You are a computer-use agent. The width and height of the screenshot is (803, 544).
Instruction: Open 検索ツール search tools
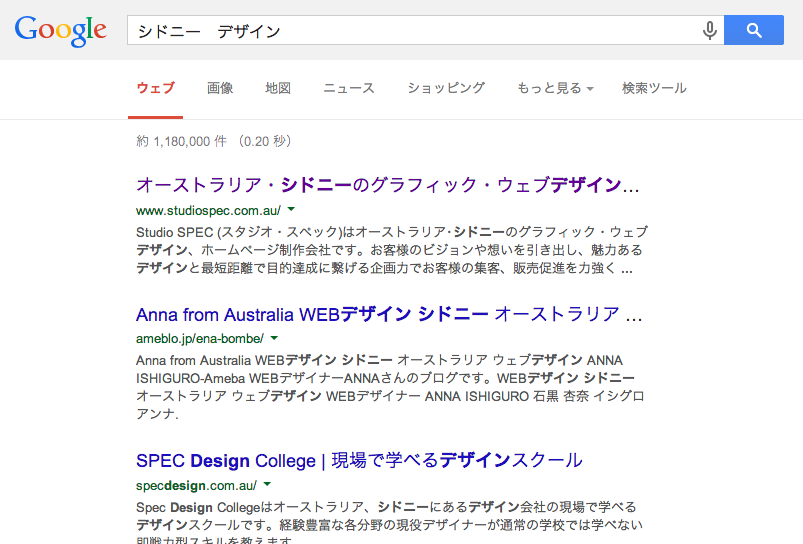(x=654, y=88)
